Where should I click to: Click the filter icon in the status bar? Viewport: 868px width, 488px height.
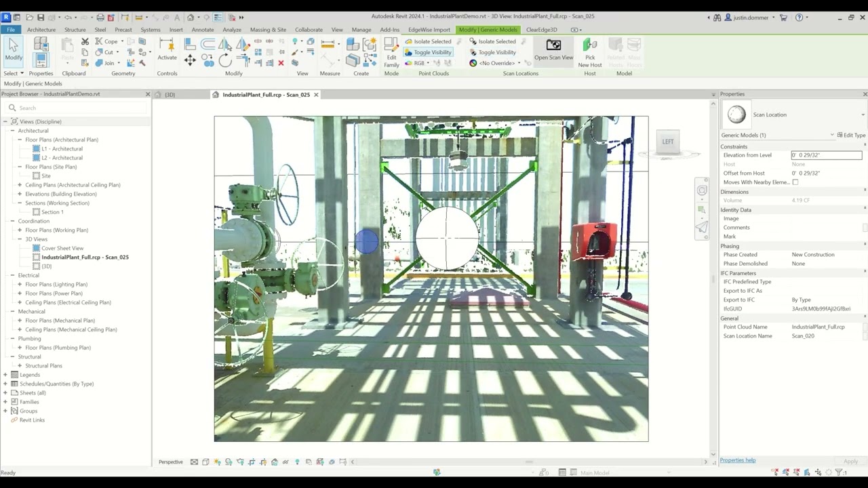coord(840,472)
